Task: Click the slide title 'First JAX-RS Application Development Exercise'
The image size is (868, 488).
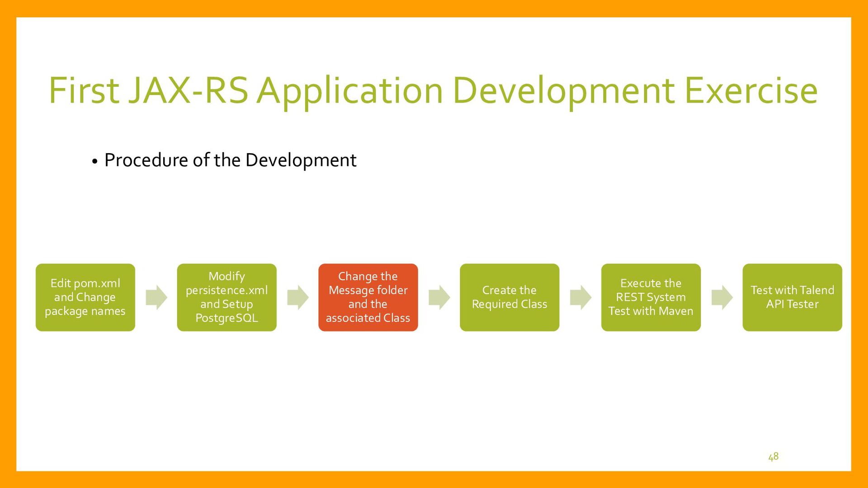Action: (433, 91)
